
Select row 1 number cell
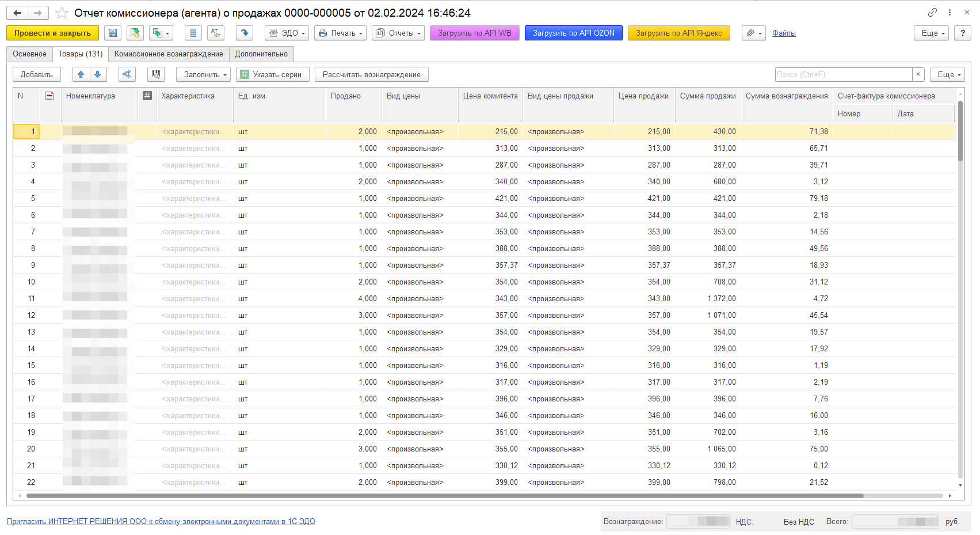pyautogui.click(x=26, y=131)
